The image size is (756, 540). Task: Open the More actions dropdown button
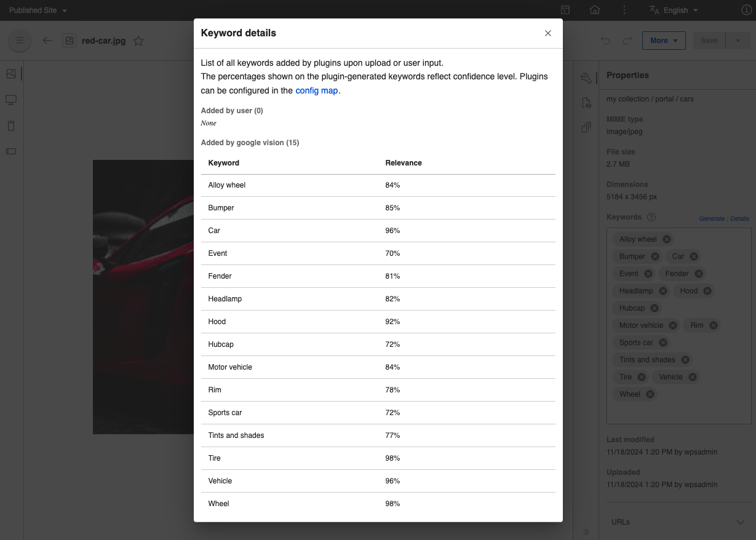click(x=664, y=41)
